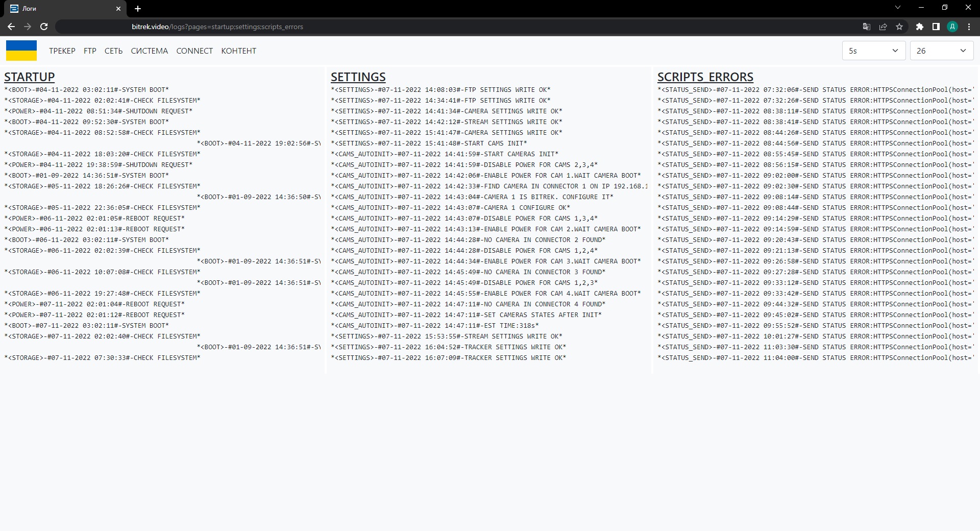Share this page via the share icon
This screenshot has width=980, height=531.
click(883, 27)
